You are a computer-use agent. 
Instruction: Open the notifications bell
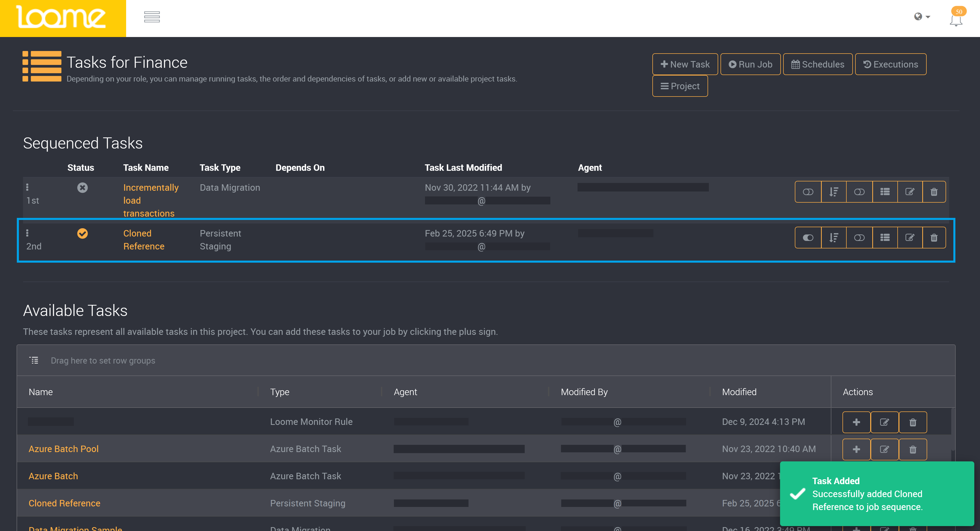coord(956,20)
